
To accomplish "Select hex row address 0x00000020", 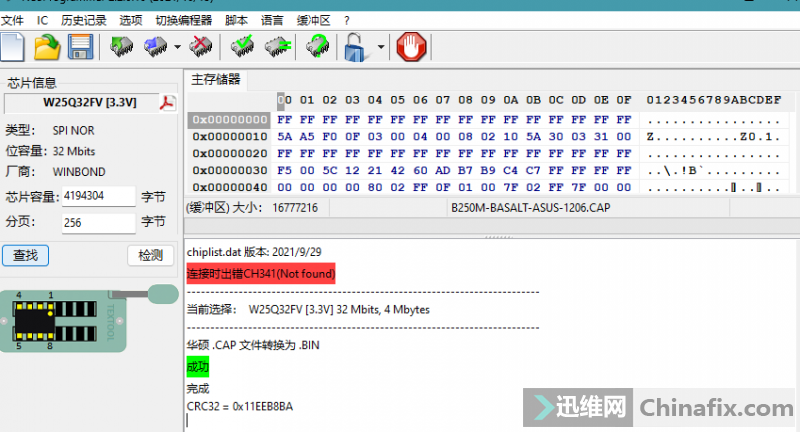I will 230,154.
